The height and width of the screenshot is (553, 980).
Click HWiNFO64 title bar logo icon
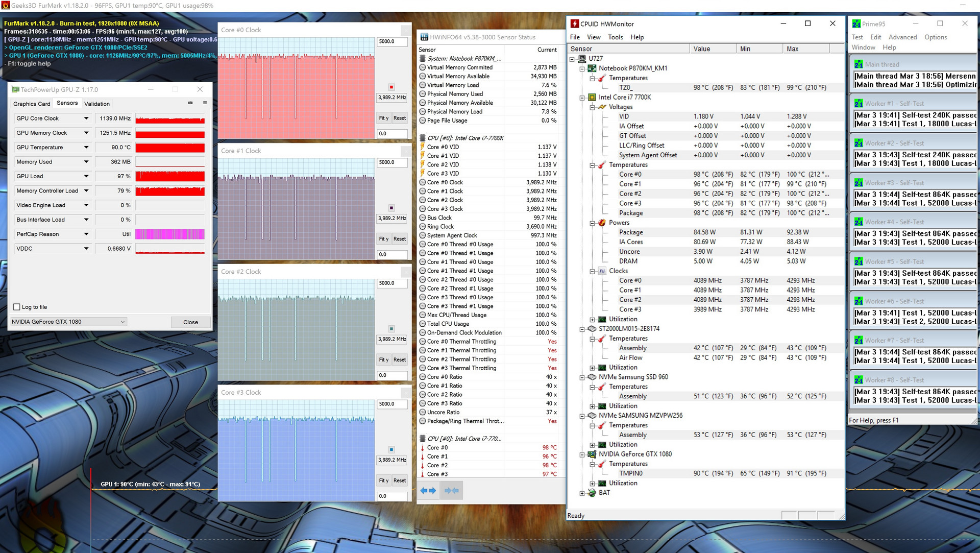(424, 37)
